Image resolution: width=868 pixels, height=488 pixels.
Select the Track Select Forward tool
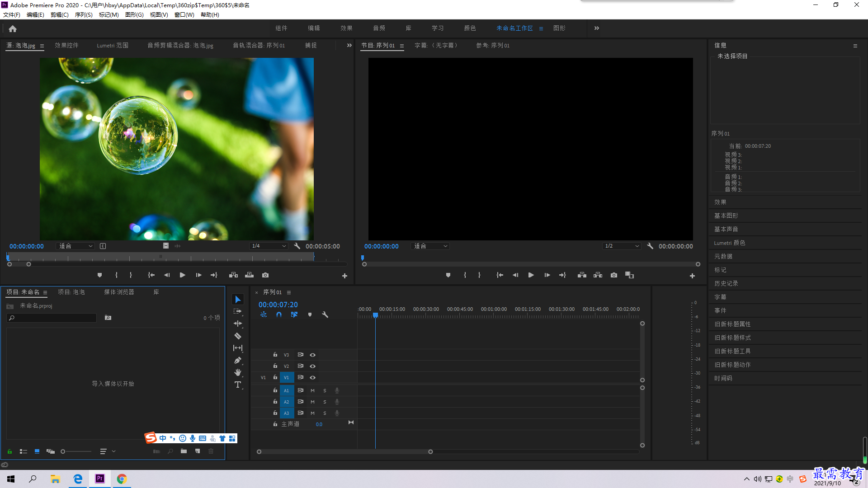[x=238, y=312]
